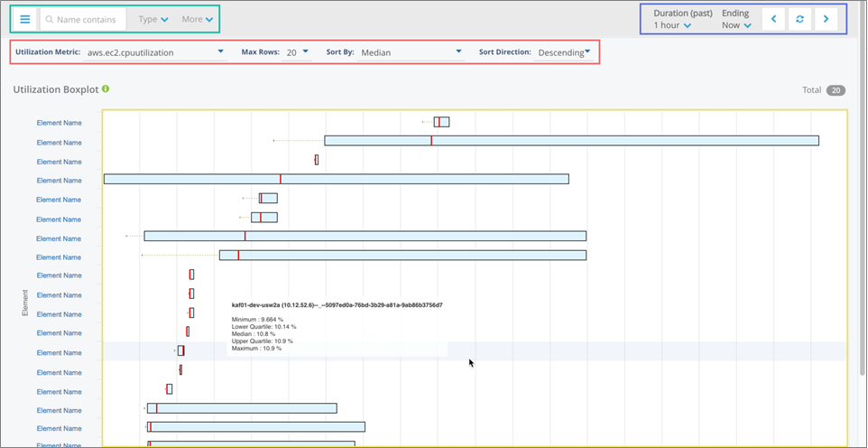Click the 'Duration (past)' label
The image size is (868, 448).
click(682, 14)
